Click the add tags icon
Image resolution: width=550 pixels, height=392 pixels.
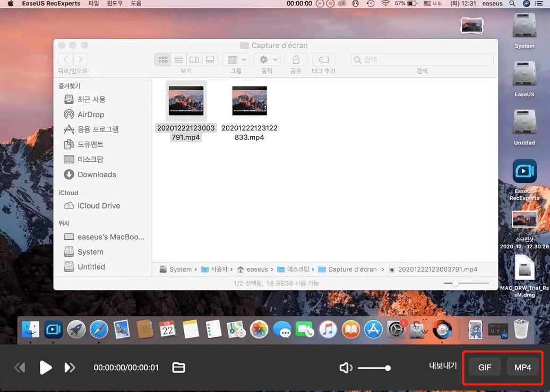tap(323, 59)
